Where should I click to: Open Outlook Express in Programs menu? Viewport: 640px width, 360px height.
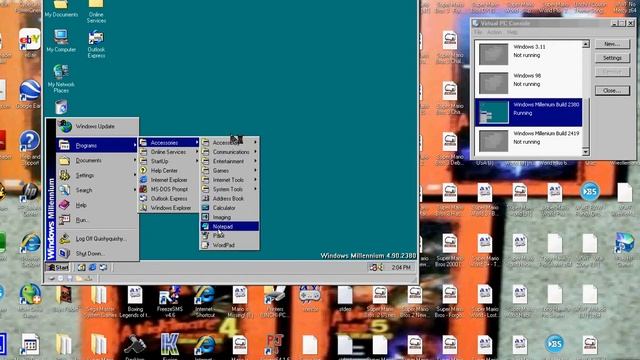coord(169,198)
